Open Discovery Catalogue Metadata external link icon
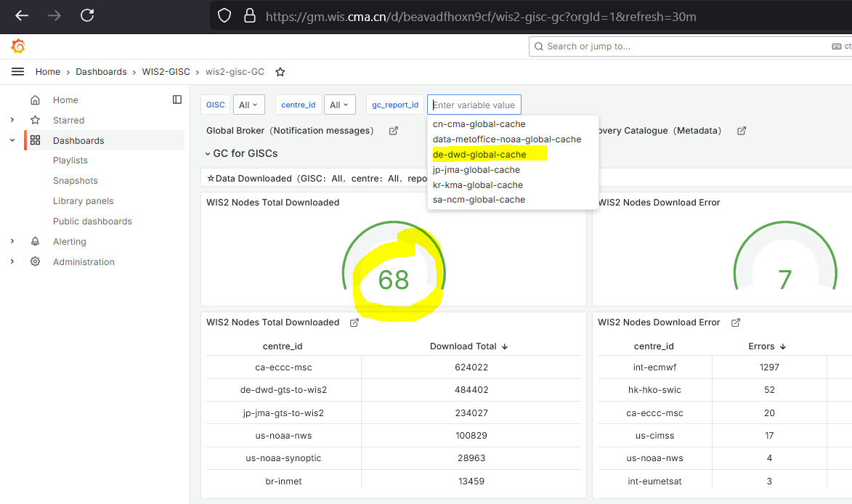The image size is (852, 504). coord(741,131)
